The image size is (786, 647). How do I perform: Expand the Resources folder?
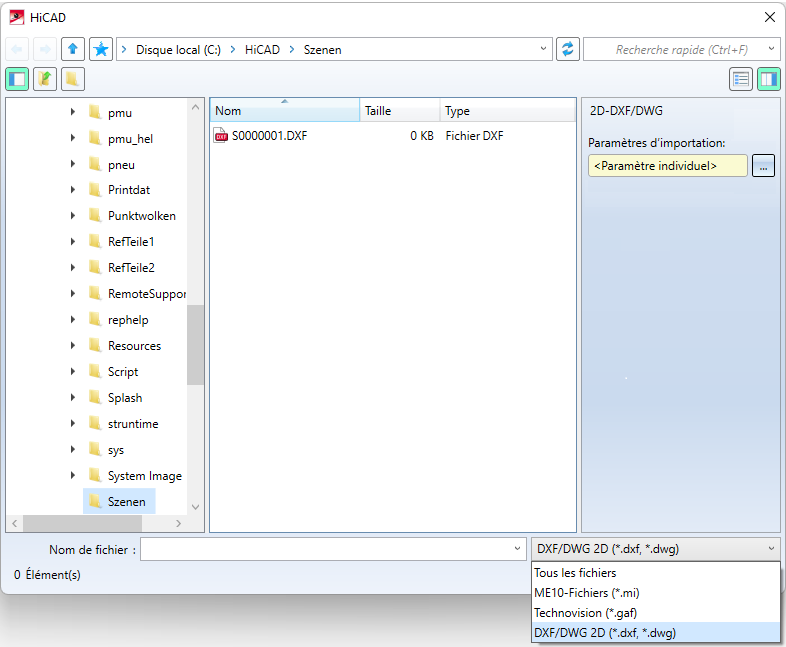click(x=73, y=346)
